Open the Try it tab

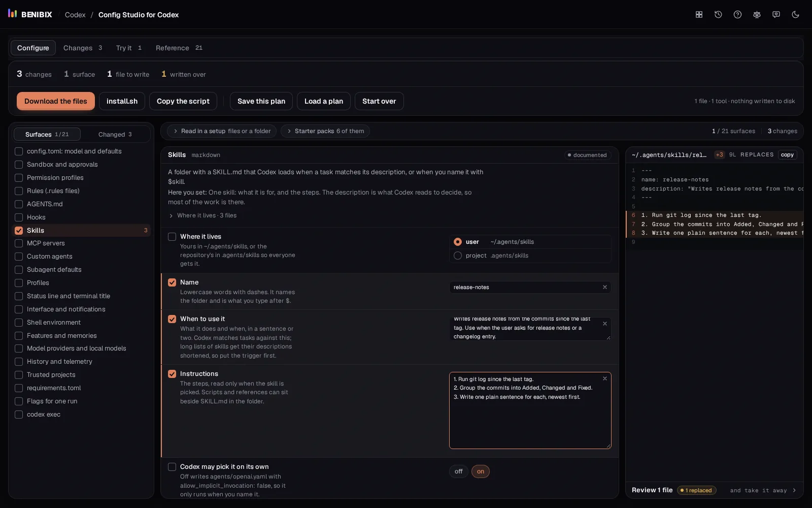point(129,48)
